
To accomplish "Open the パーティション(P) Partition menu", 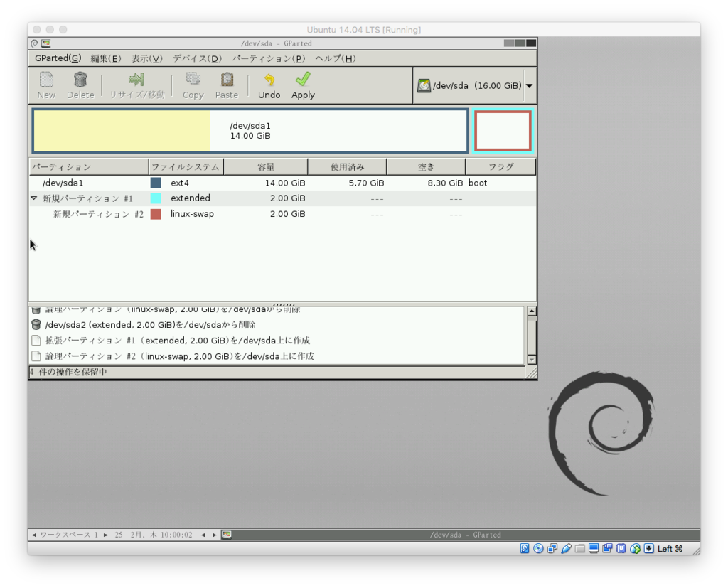I will (268, 58).
